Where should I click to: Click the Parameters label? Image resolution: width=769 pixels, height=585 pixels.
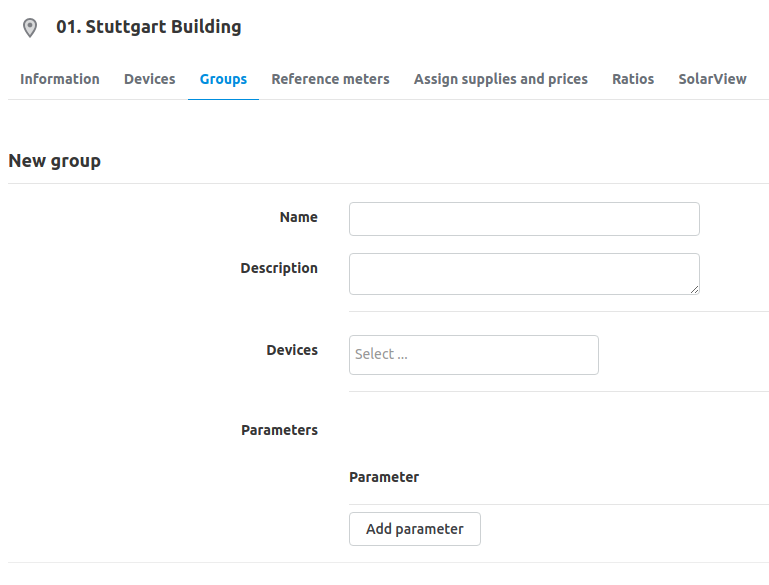coord(280,430)
